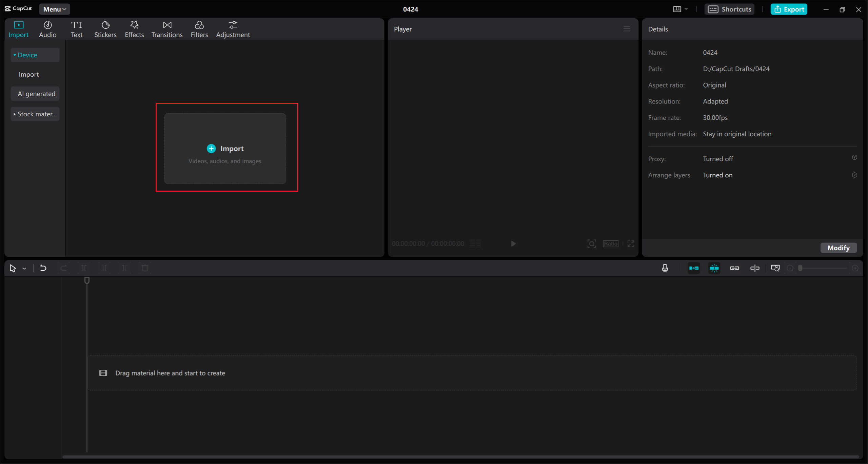Image resolution: width=868 pixels, height=464 pixels.
Task: Click the '30.00fps' frame rate value
Action: [715, 118]
